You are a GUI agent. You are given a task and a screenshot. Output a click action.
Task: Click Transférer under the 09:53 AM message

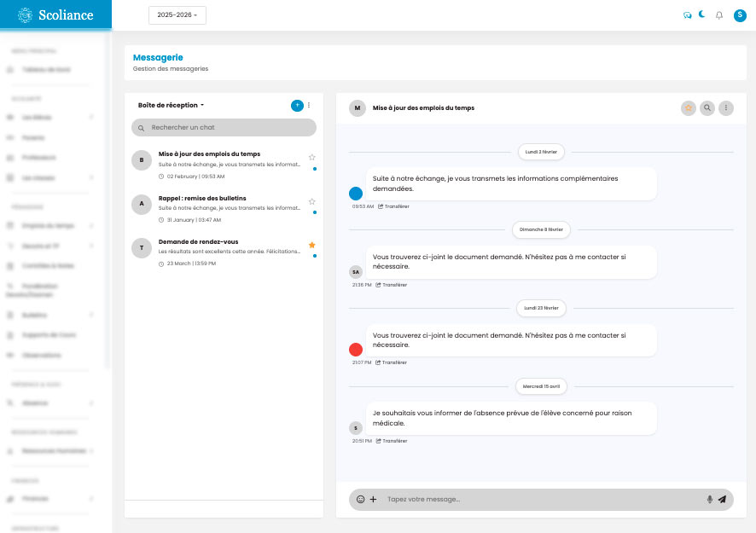click(393, 206)
